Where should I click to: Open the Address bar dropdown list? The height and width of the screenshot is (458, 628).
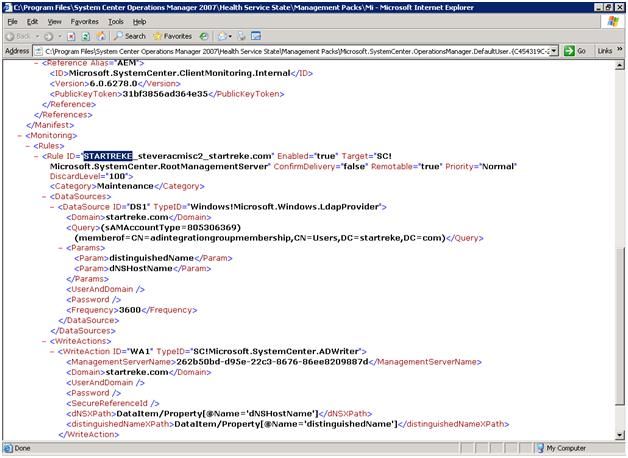(554, 51)
